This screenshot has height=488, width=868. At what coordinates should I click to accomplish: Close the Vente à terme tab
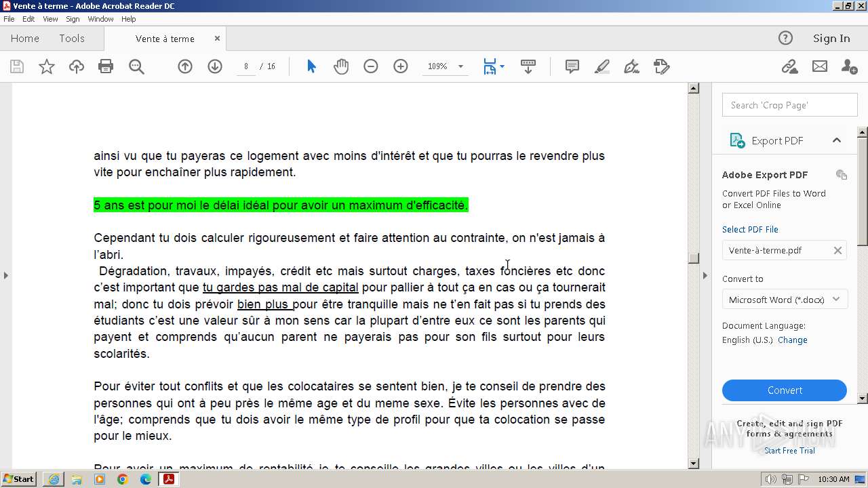pyautogui.click(x=217, y=39)
